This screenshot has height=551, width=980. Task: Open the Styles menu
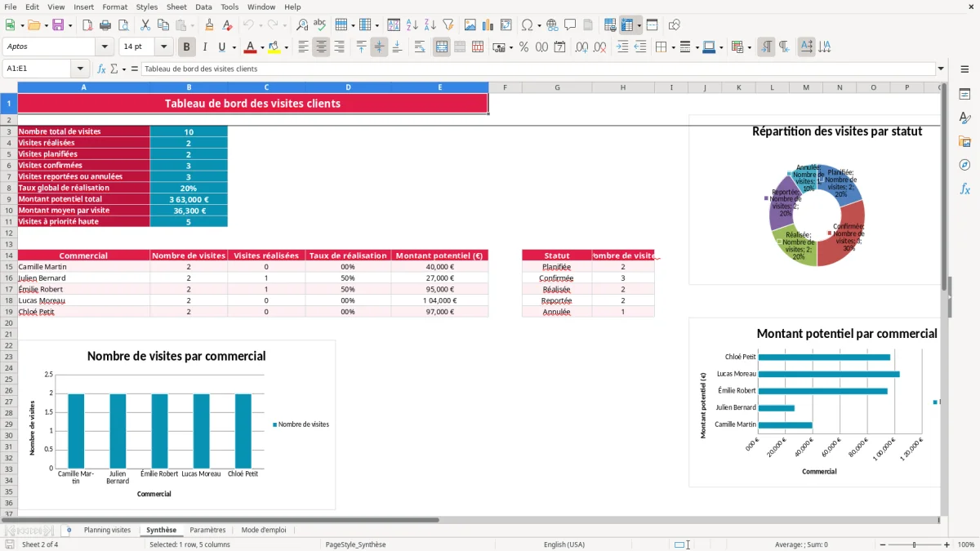[x=147, y=7]
